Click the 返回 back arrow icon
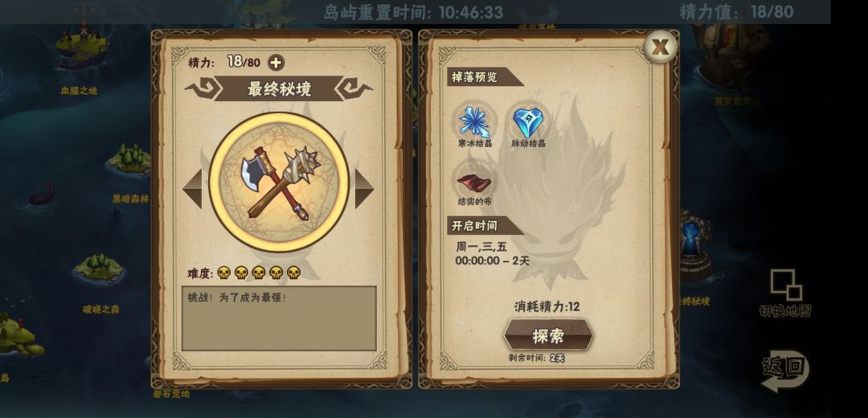 785,370
